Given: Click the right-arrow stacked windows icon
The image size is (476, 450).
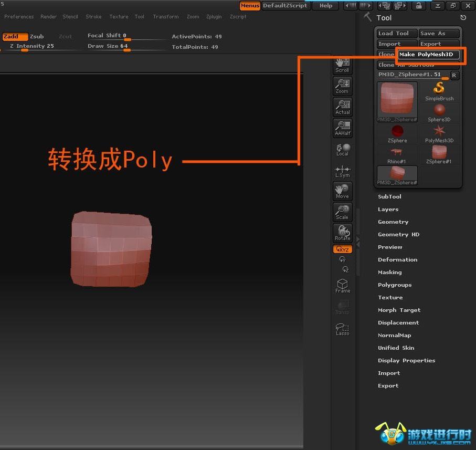Looking at the screenshot, I should (399, 5).
